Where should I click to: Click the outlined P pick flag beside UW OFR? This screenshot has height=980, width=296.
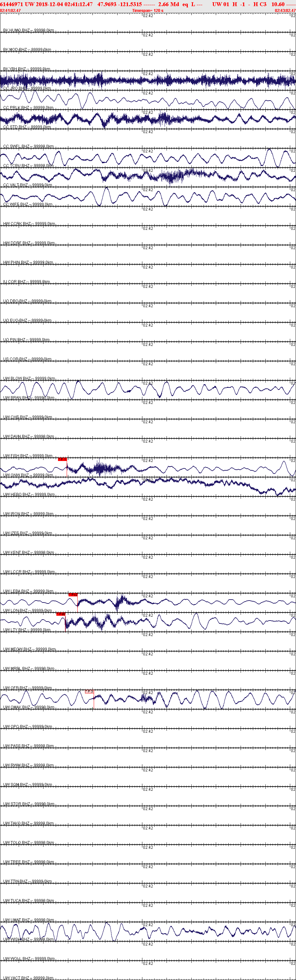(x=89, y=691)
